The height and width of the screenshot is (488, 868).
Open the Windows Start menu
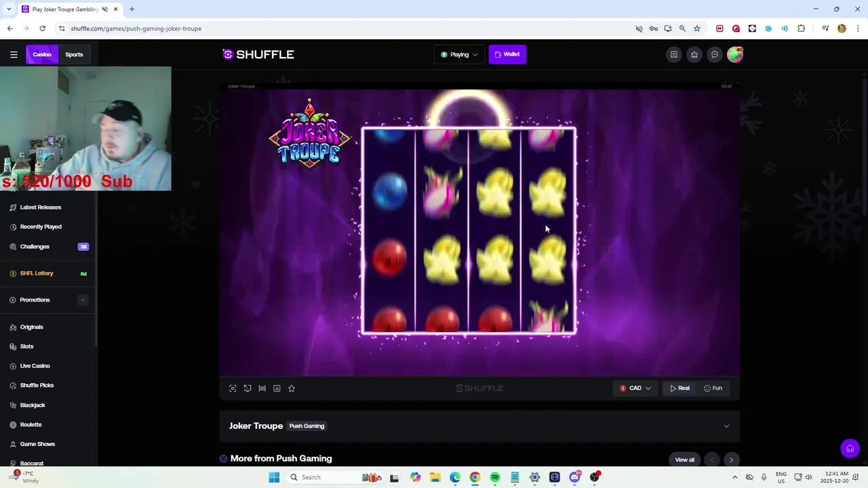click(274, 477)
